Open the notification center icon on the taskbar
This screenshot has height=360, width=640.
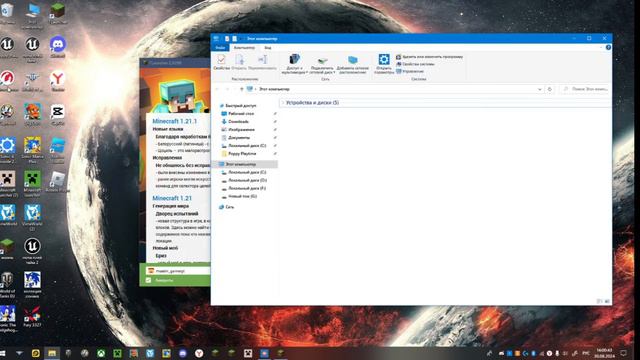pos(623,353)
